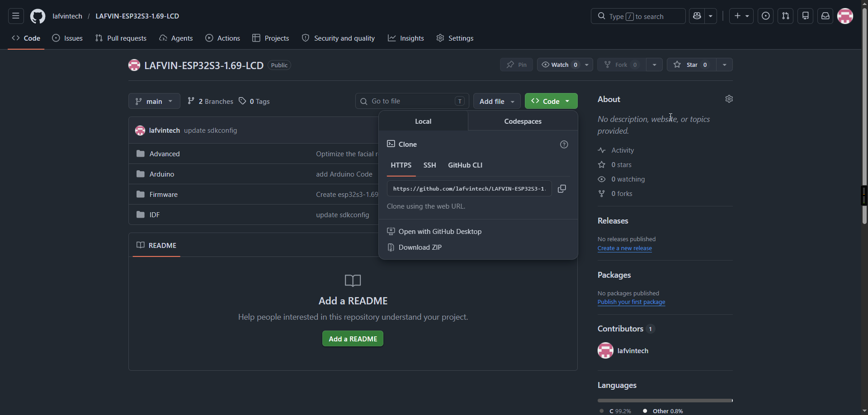Open the lafvintech contributor avatar
The width and height of the screenshot is (868, 415).
605,350
